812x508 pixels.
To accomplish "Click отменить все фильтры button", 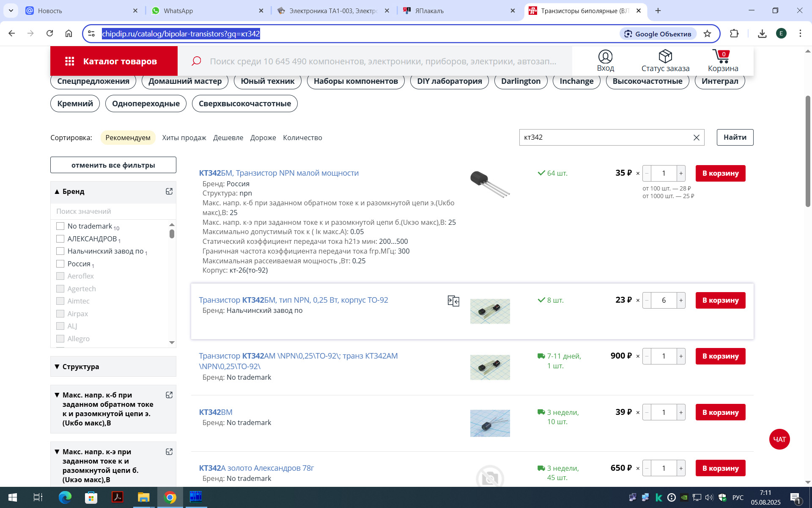I will [x=113, y=165].
